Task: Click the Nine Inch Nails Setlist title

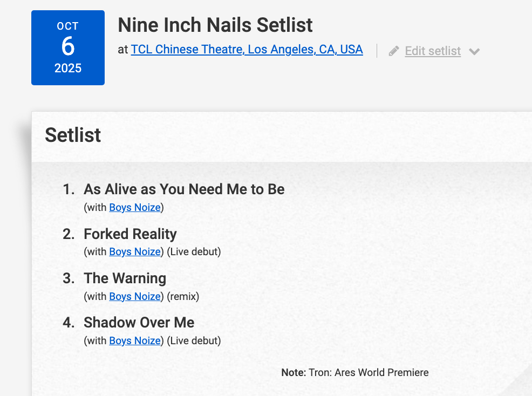Action: pos(215,25)
